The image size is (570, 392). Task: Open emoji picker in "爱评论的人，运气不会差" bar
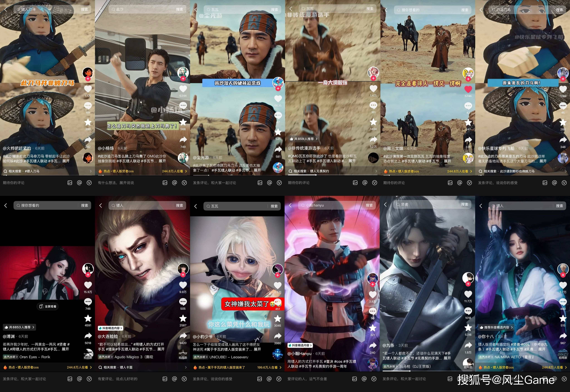coord(374,379)
